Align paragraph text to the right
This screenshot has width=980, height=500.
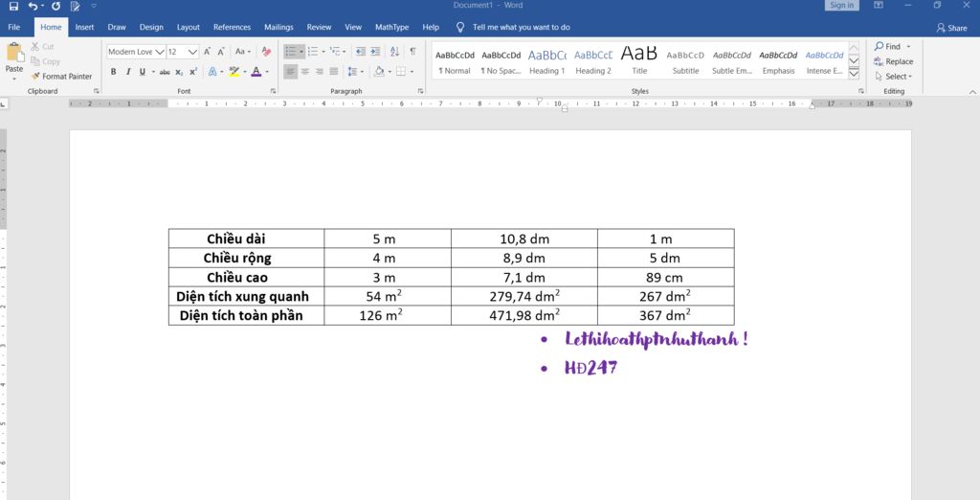tap(320, 72)
